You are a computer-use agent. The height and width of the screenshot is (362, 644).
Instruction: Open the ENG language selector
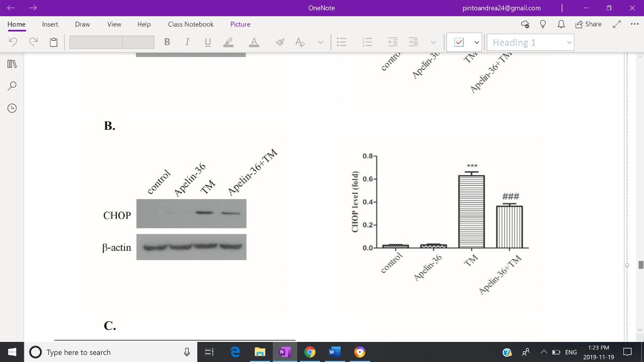point(571,352)
